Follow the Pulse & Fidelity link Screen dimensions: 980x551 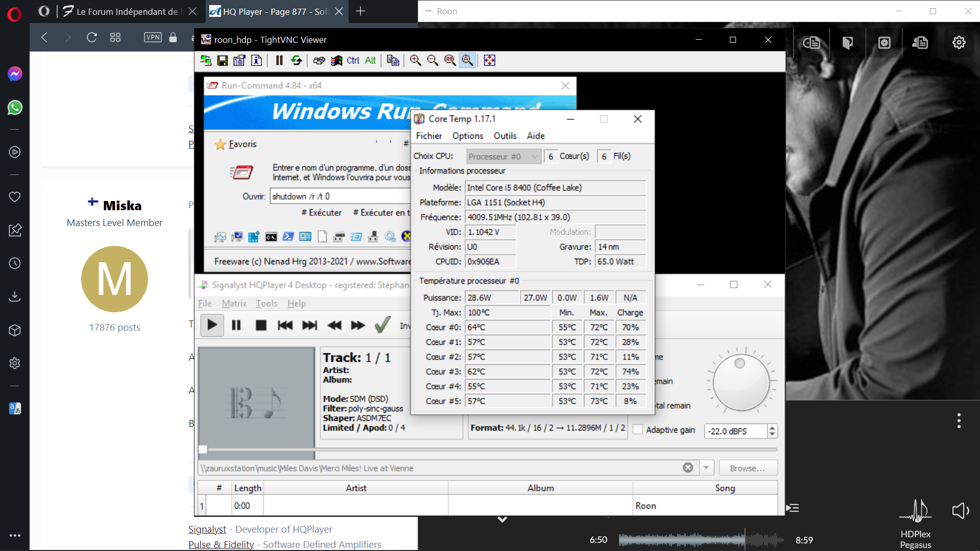221,544
